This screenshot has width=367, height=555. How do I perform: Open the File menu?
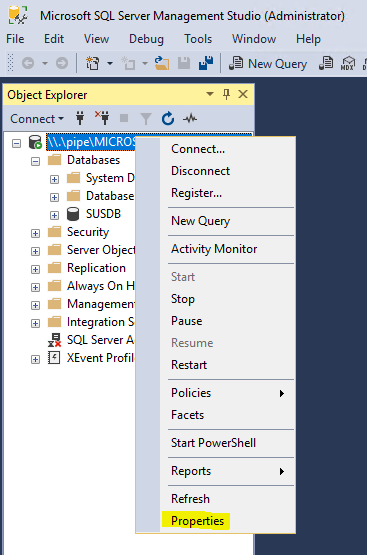point(15,39)
